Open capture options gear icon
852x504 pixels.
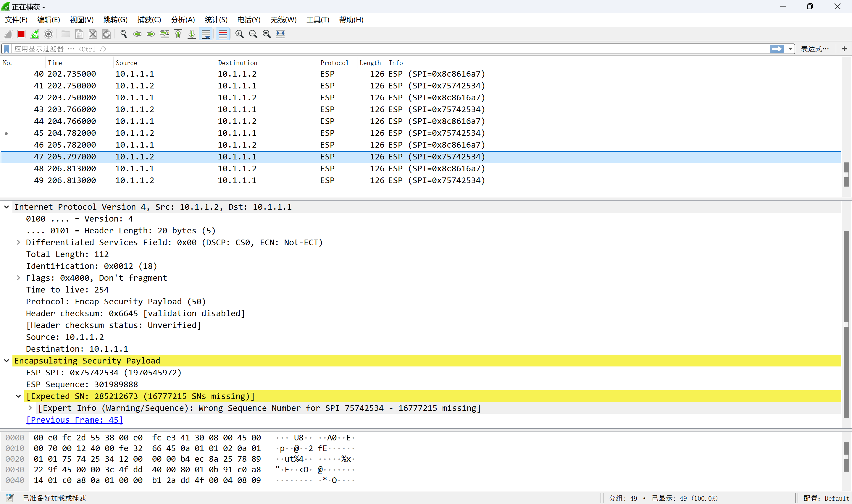pyautogui.click(x=49, y=34)
